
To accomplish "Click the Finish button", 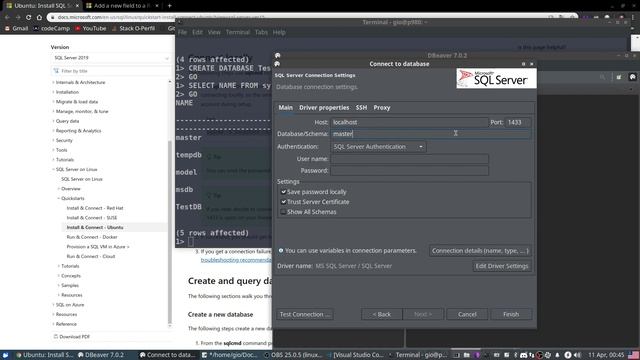I will 511,314.
